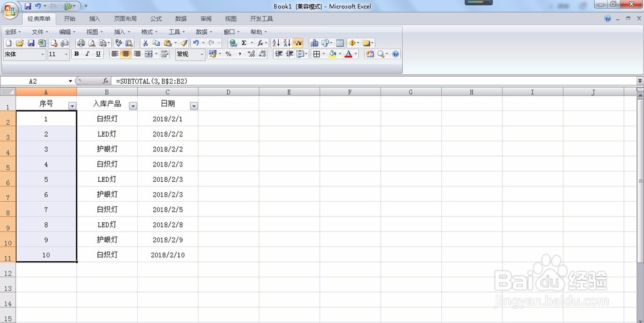Open the number format dropdown 常规
Image resolution: width=644 pixels, height=323 pixels.
[x=202, y=54]
